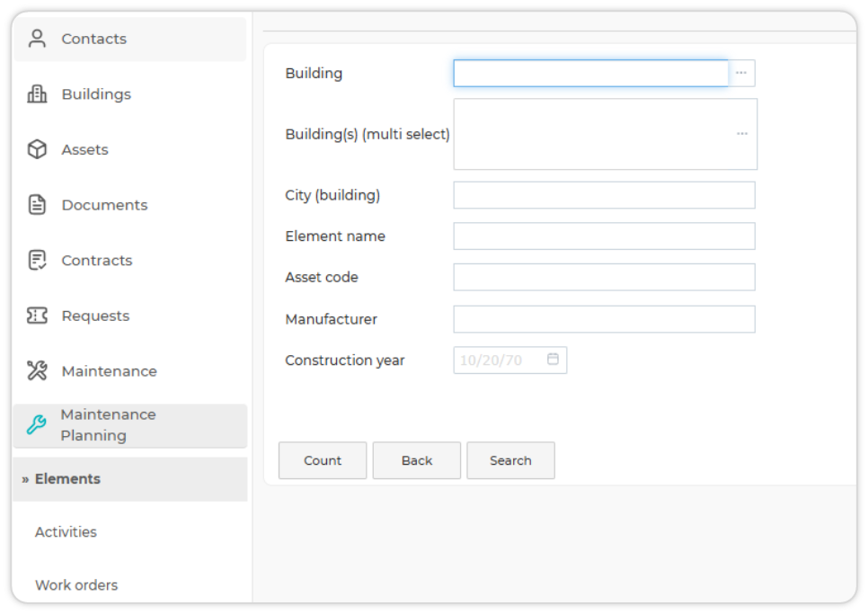Open the Maintenance Planning menu label
Image resolution: width=868 pixels, height=614 pixels.
pos(109,425)
